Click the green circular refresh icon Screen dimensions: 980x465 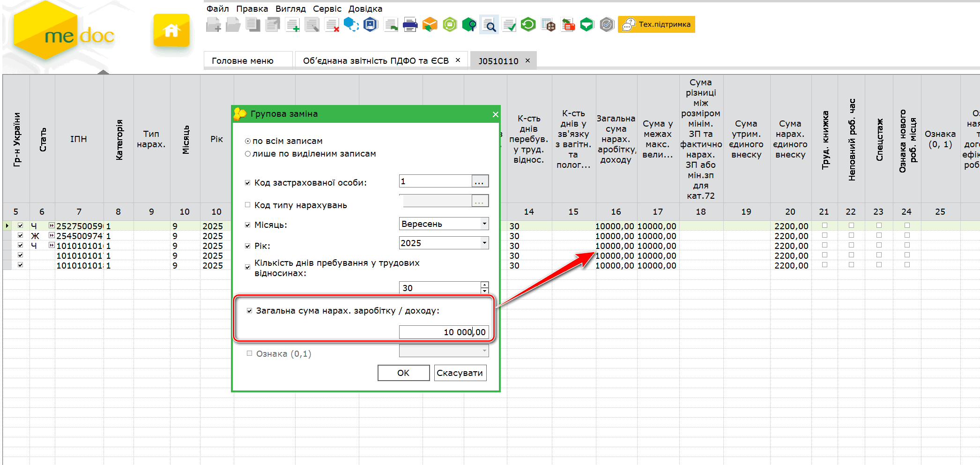coord(528,24)
